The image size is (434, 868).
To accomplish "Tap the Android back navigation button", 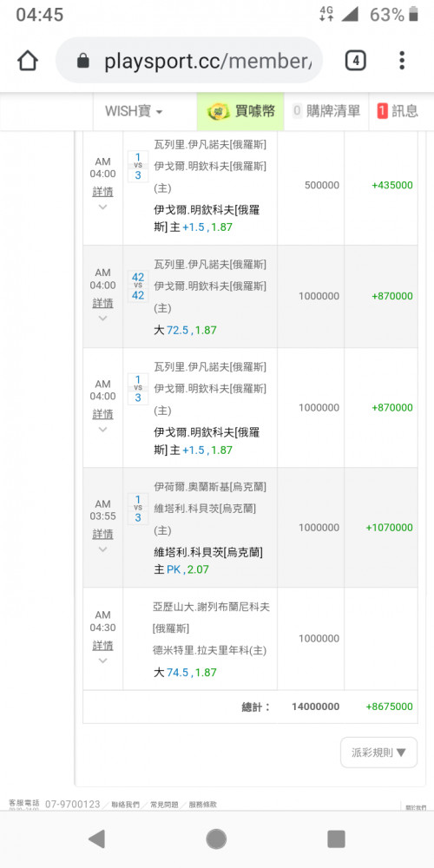I will coord(97,838).
